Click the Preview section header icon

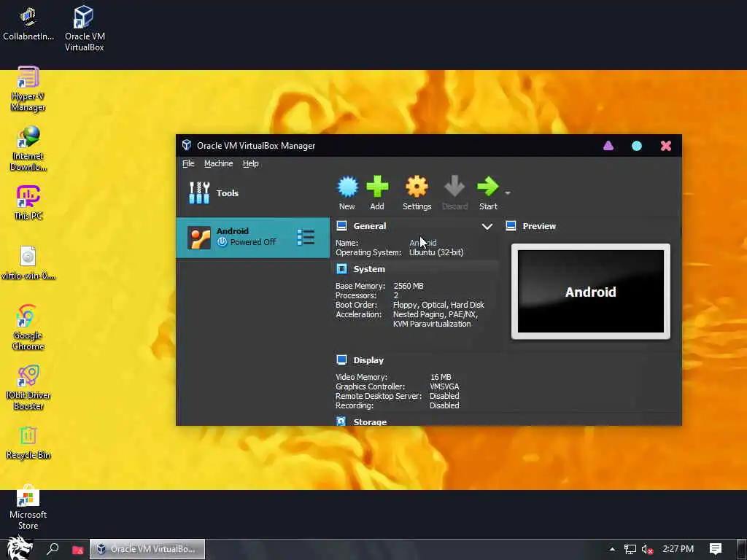coord(511,226)
